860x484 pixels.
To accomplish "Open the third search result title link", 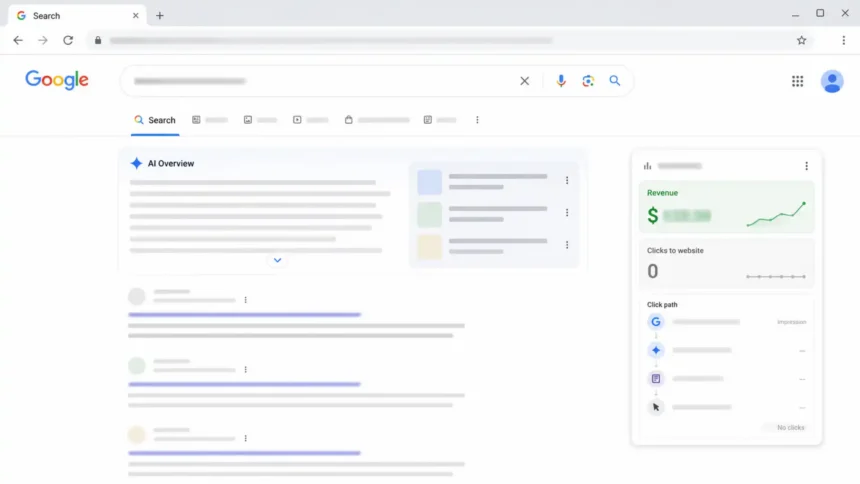I will (245, 453).
